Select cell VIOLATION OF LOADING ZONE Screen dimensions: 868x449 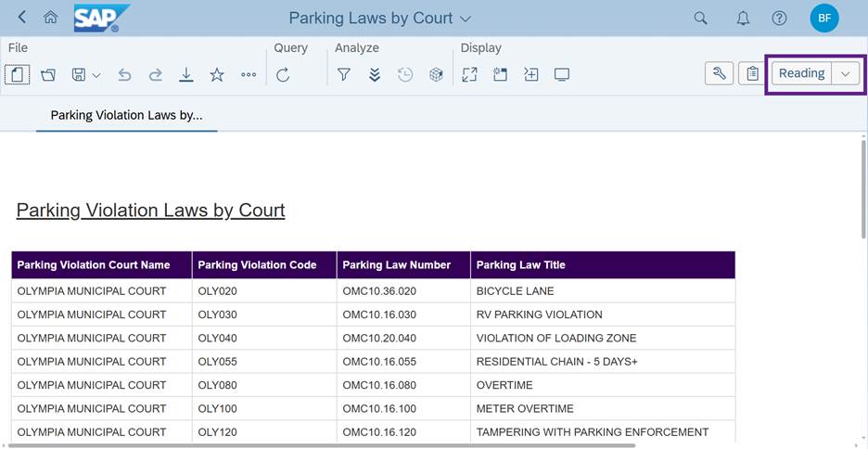click(603, 338)
